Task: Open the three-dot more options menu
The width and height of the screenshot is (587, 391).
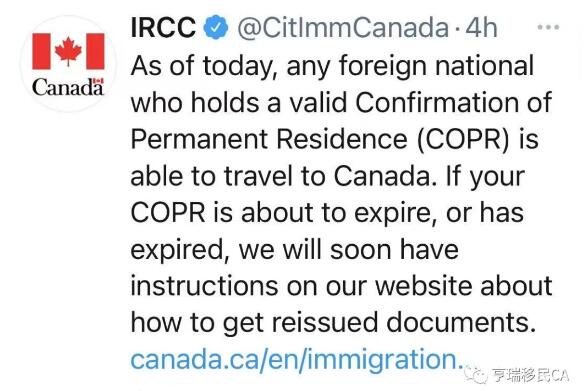Action: tap(548, 27)
